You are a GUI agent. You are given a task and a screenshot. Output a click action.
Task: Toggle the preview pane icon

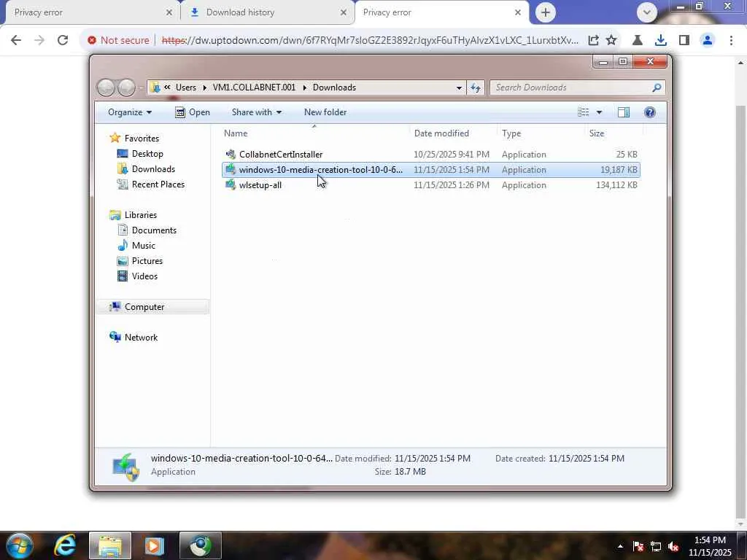(x=624, y=112)
